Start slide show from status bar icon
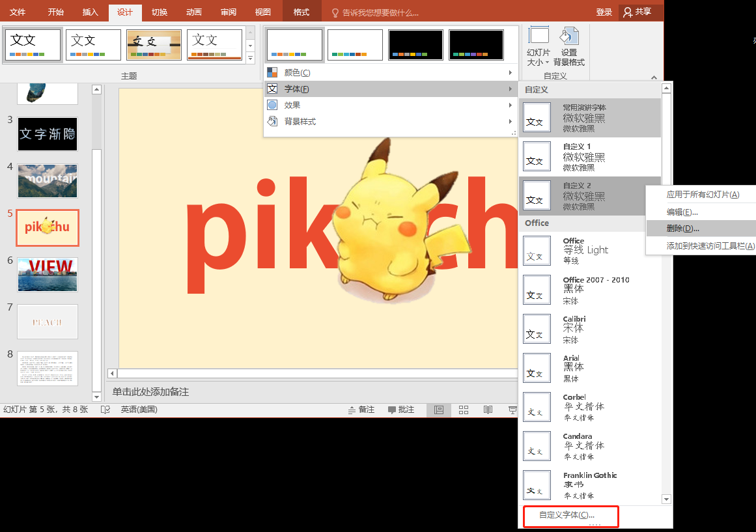756x532 pixels. pyautogui.click(x=512, y=410)
